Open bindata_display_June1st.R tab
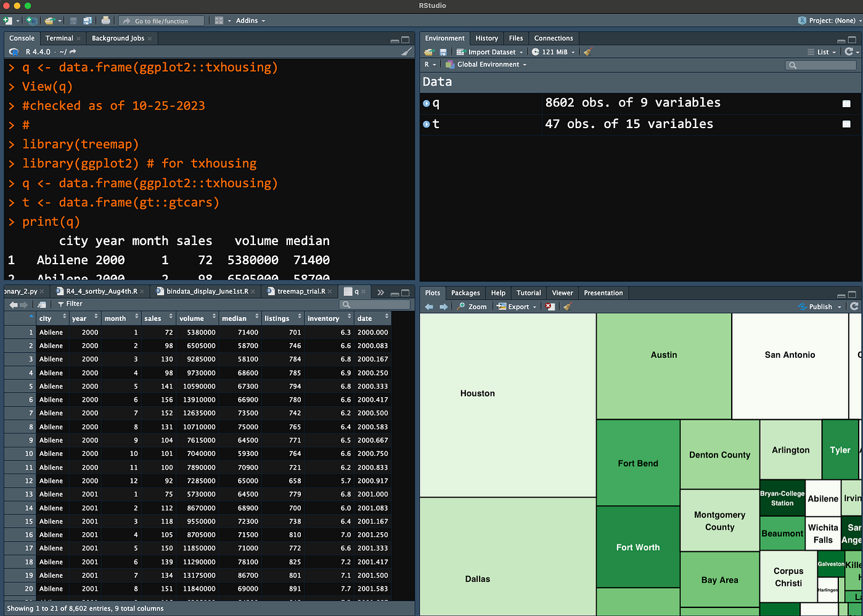The image size is (863, 616). tap(207, 291)
